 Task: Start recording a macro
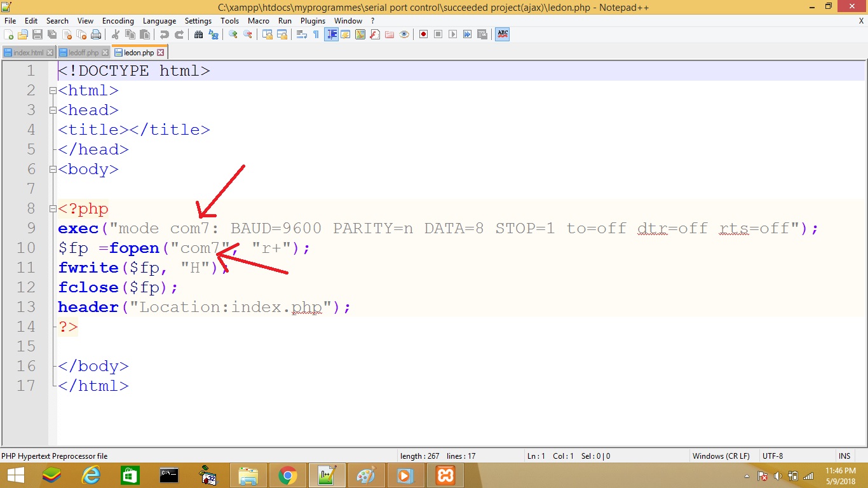423,34
